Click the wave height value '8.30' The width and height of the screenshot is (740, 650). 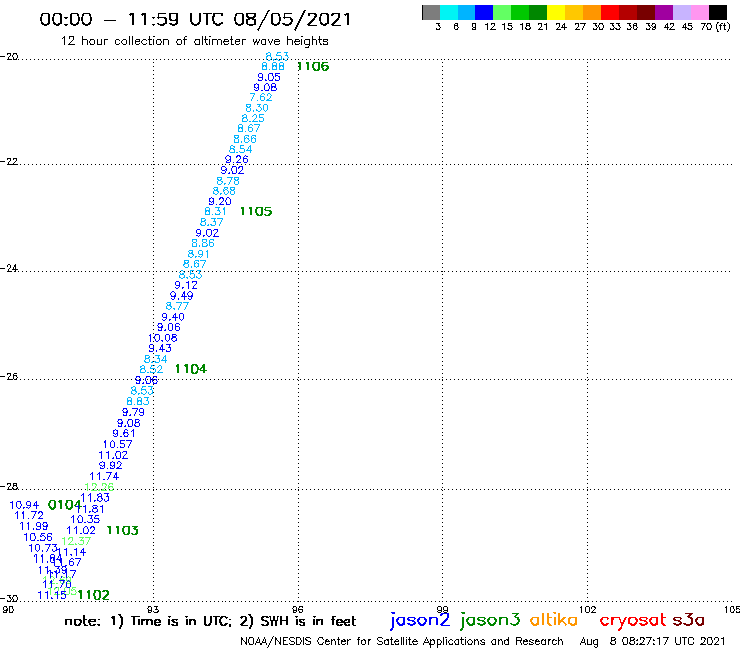point(257,108)
